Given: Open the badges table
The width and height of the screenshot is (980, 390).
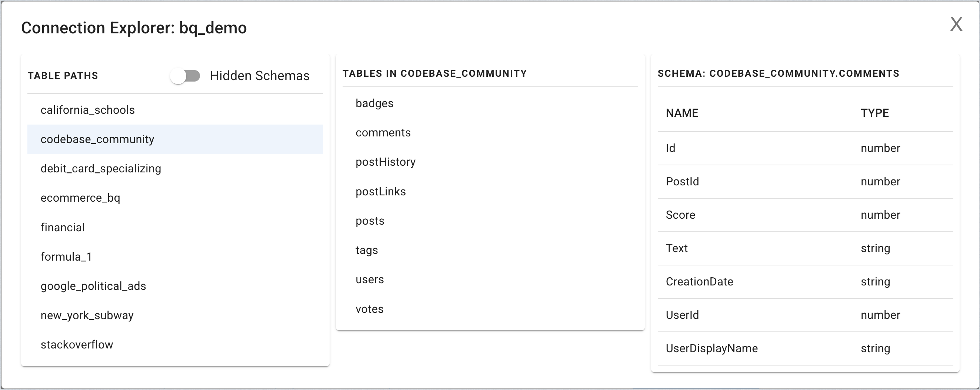Looking at the screenshot, I should [374, 103].
